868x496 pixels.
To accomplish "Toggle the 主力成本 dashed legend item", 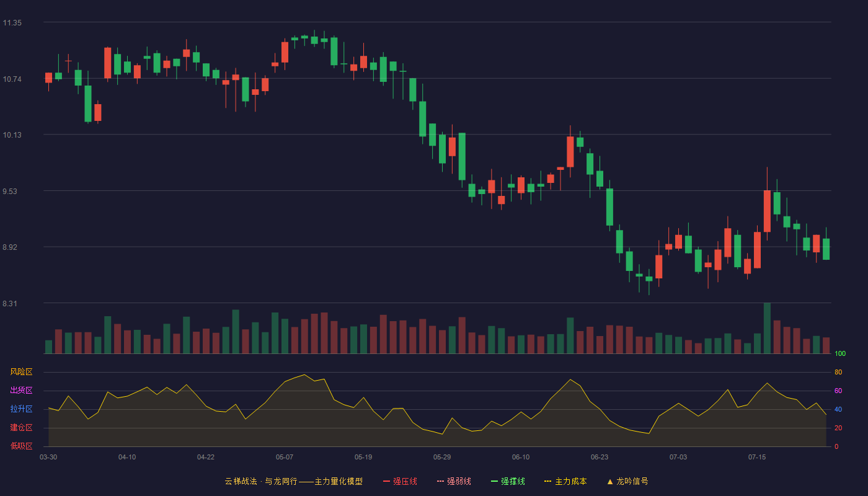I will pos(565,481).
